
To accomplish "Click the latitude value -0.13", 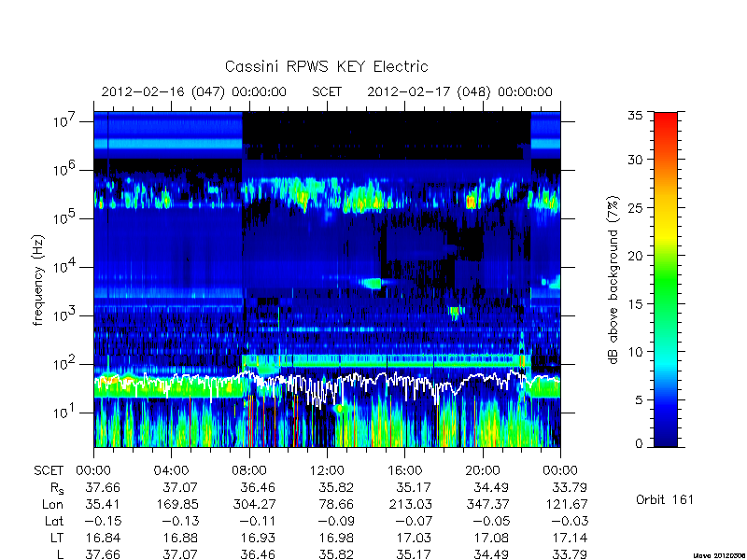I will click(180, 522).
